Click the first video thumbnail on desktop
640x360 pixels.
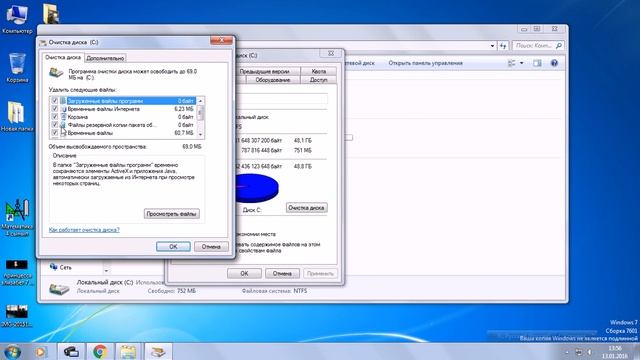click(17, 264)
